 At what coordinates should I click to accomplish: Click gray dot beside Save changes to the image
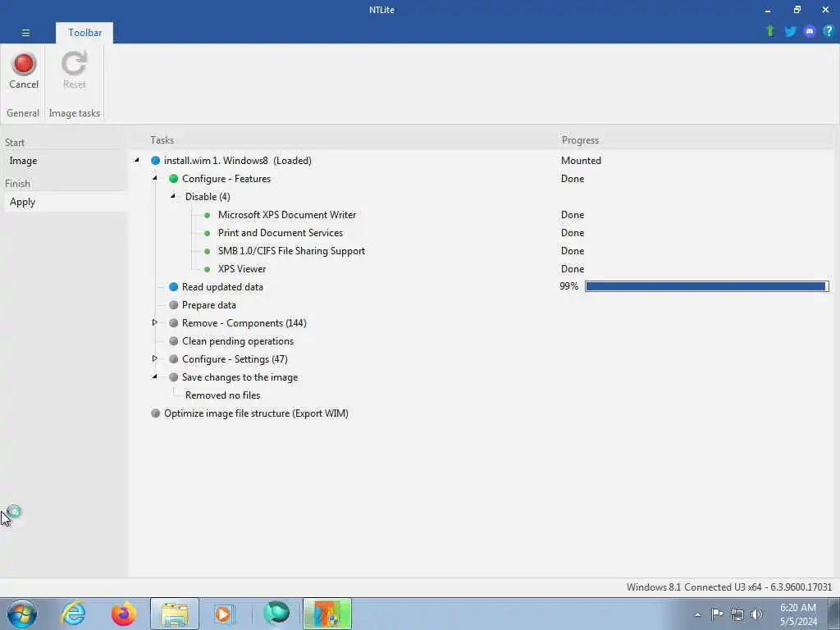pyautogui.click(x=174, y=377)
